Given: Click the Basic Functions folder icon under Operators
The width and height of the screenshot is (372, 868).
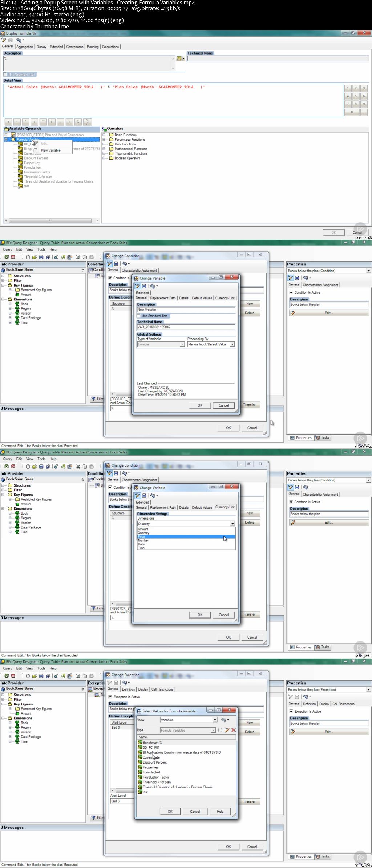Looking at the screenshot, I should coord(112,135).
